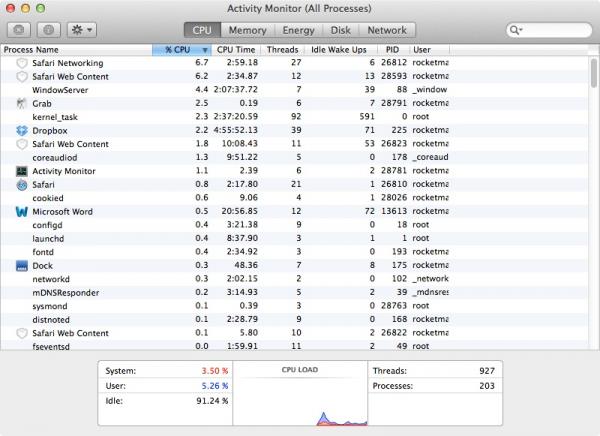Select the cookied process
600x436 pixels.
coord(295,198)
